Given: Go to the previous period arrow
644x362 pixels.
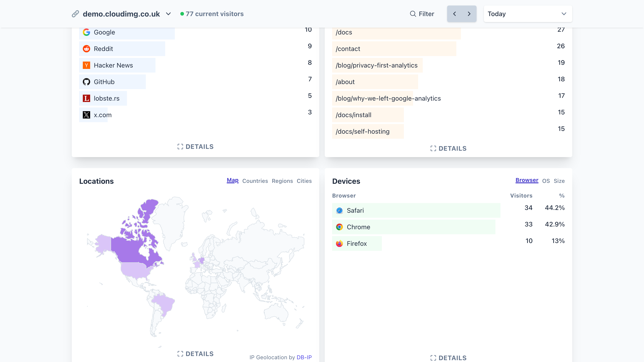Looking at the screenshot, I should coord(454,14).
